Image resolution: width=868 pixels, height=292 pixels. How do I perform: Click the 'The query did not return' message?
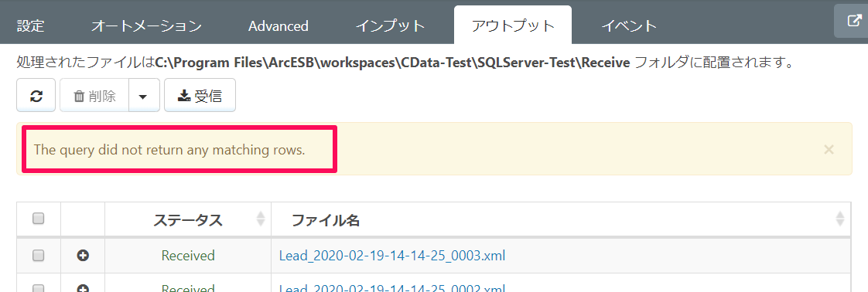click(169, 149)
